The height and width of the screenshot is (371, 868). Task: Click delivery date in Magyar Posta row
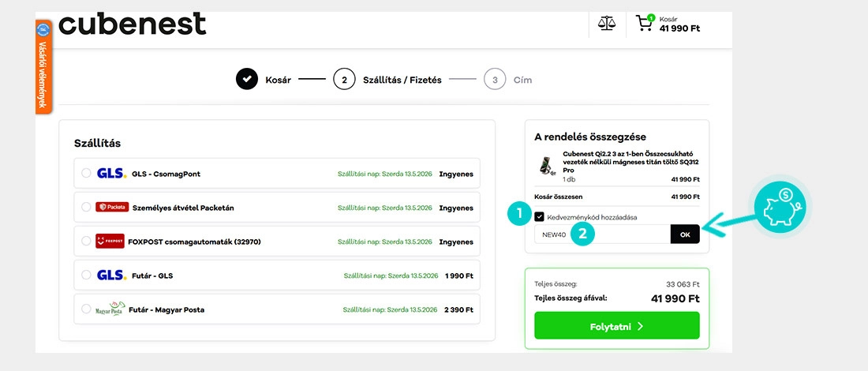(391, 309)
